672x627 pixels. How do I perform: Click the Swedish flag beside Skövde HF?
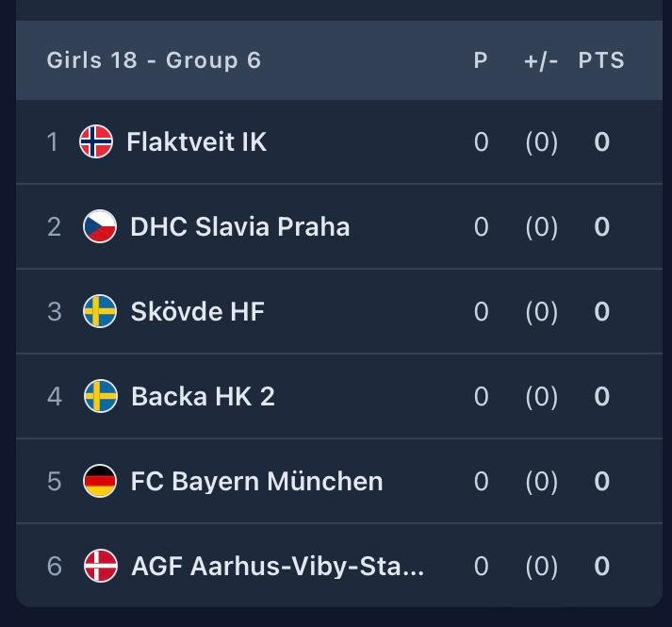[x=100, y=311]
